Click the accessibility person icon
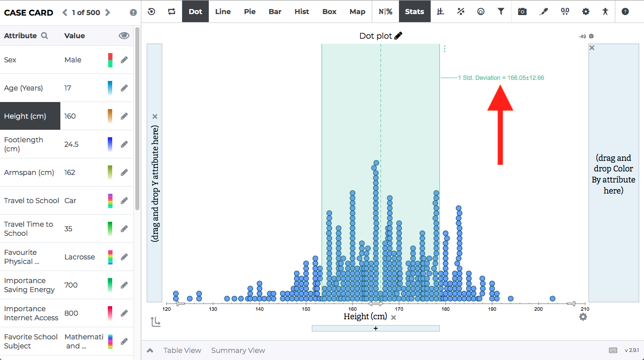 click(605, 11)
